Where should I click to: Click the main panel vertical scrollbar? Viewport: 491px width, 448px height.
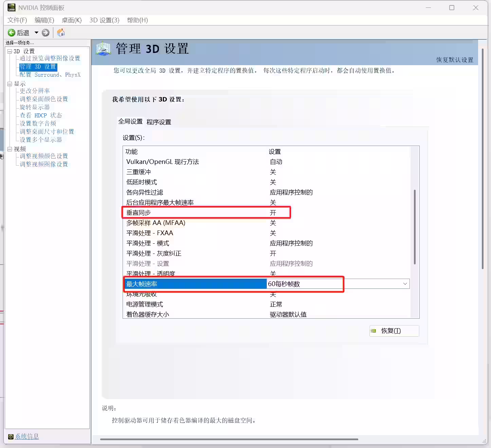[483, 159]
